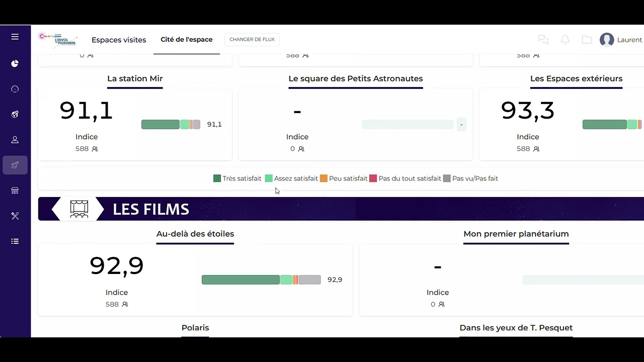Open the chat messages icon
The image size is (644, 362).
pos(543,40)
